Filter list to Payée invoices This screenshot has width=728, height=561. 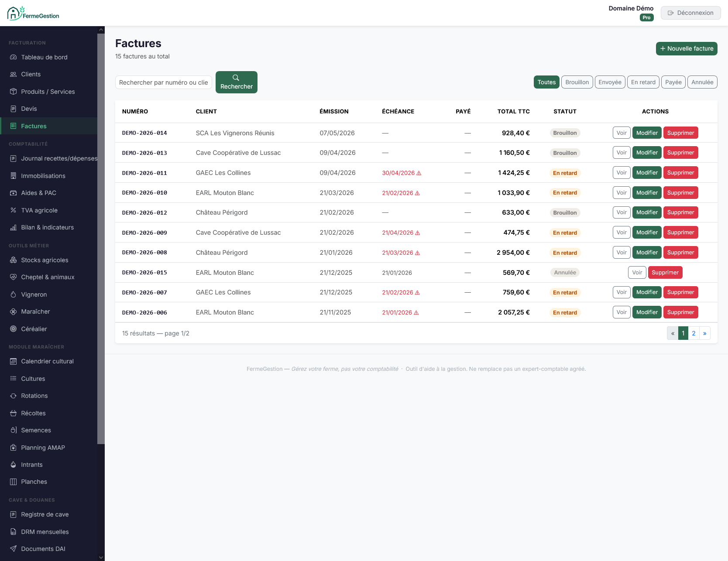point(673,82)
